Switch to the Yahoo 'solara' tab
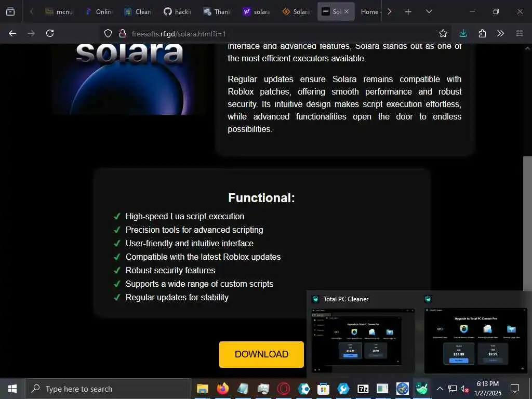The image size is (532, 399). click(257, 12)
